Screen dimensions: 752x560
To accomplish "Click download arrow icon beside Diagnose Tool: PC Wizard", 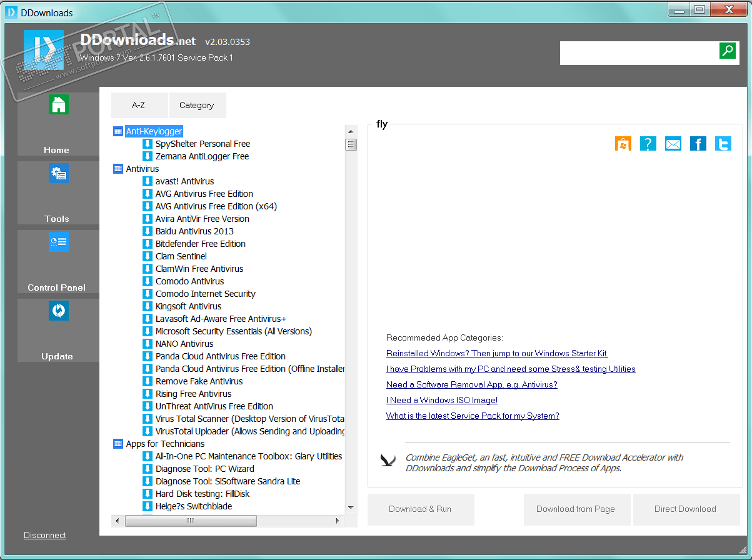I will [x=148, y=469].
